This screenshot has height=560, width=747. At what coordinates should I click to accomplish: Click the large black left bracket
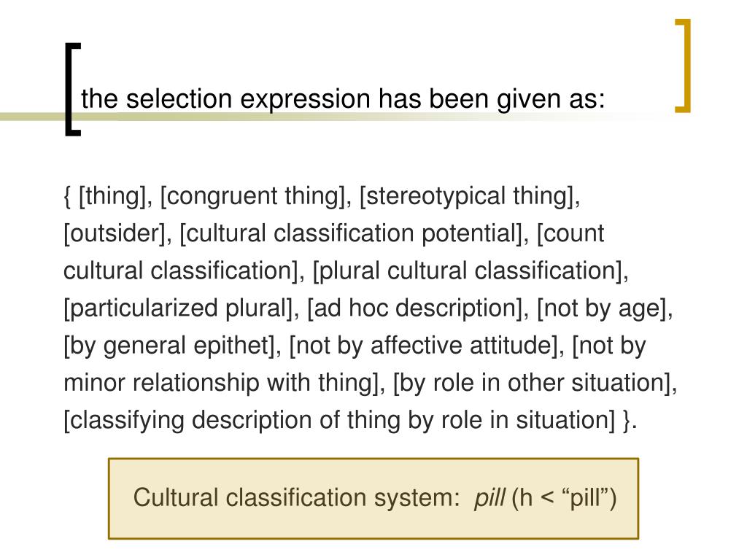click(x=72, y=90)
